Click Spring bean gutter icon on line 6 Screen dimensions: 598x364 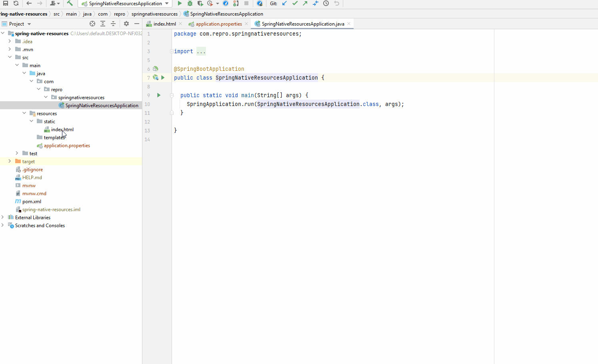click(156, 69)
